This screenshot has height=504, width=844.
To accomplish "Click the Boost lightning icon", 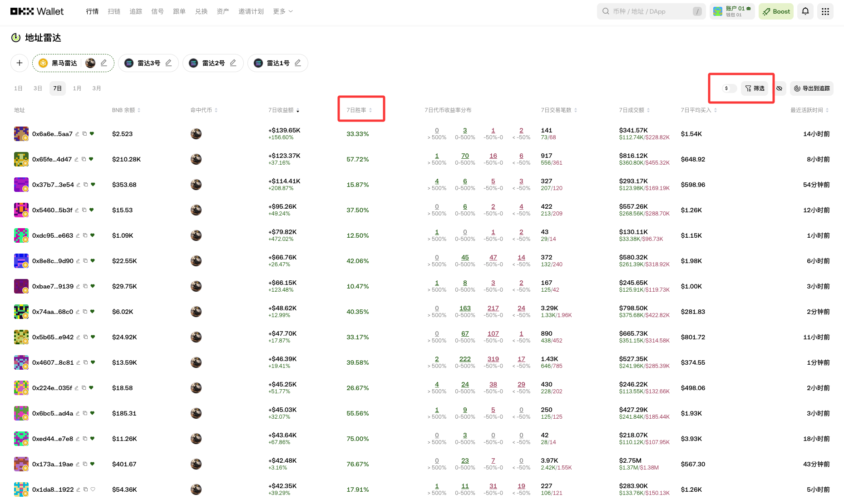I will point(776,11).
